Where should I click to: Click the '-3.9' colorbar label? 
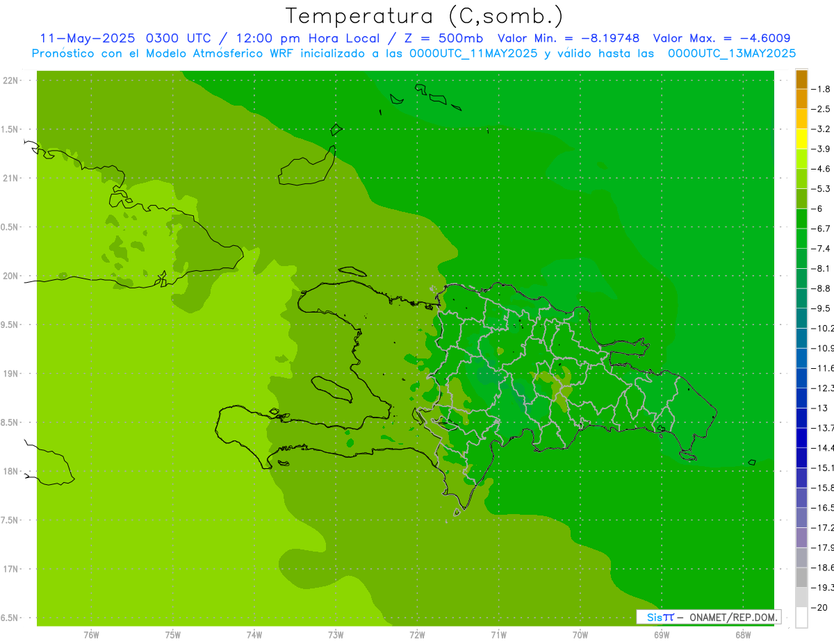(820, 149)
